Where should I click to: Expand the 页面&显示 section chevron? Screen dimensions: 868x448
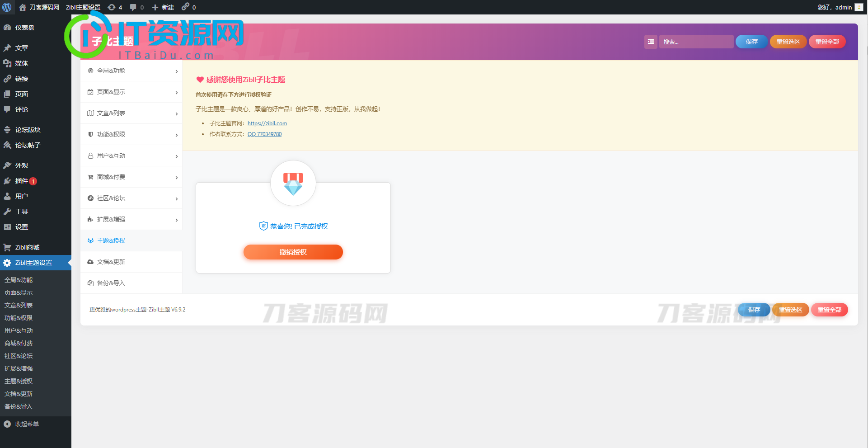tap(177, 93)
